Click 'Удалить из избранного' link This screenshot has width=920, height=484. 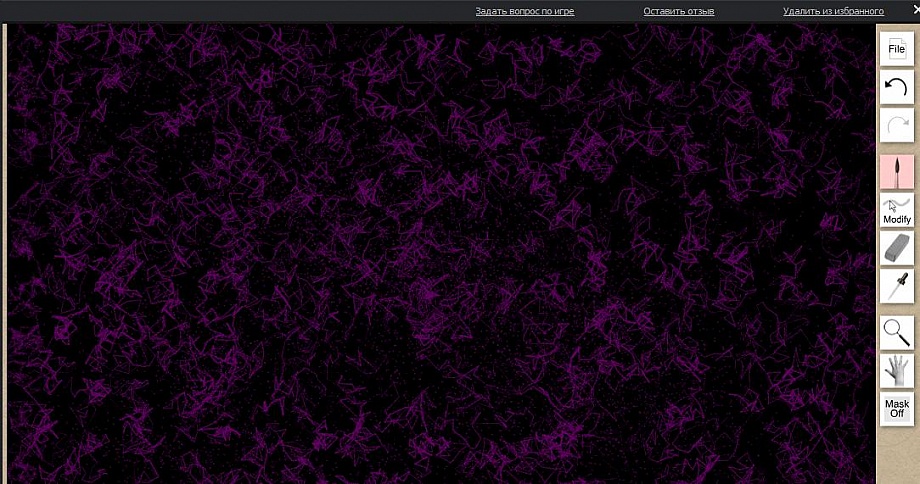(833, 11)
